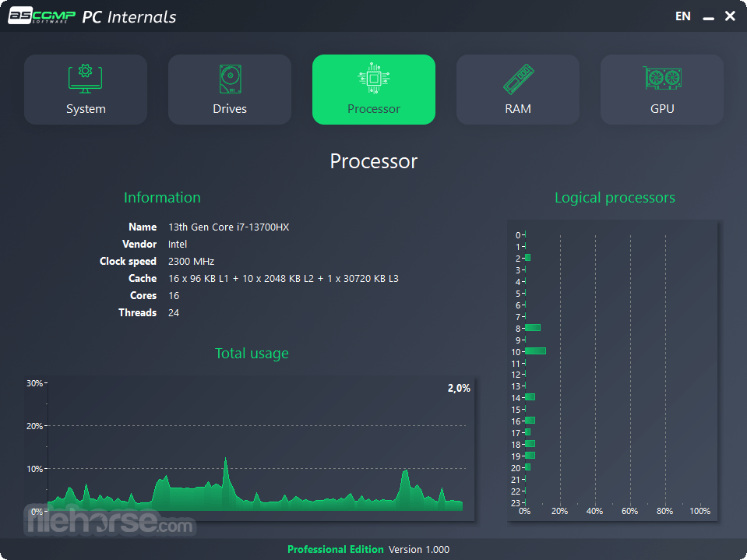Switch to the Drives tab label
Image resolution: width=747 pixels, height=560 pixels.
tap(230, 109)
